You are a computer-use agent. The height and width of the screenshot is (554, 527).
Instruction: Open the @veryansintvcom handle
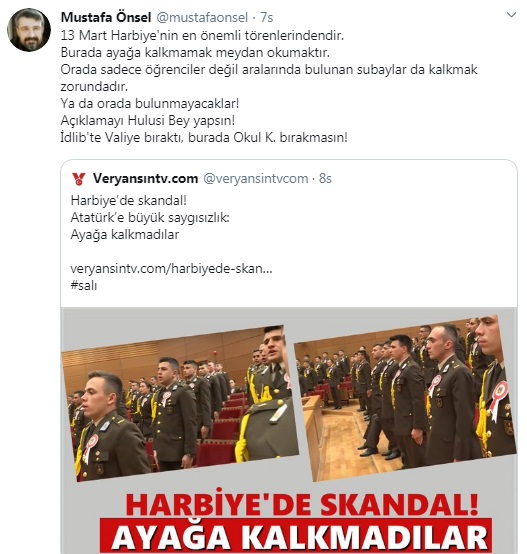pyautogui.click(x=256, y=178)
